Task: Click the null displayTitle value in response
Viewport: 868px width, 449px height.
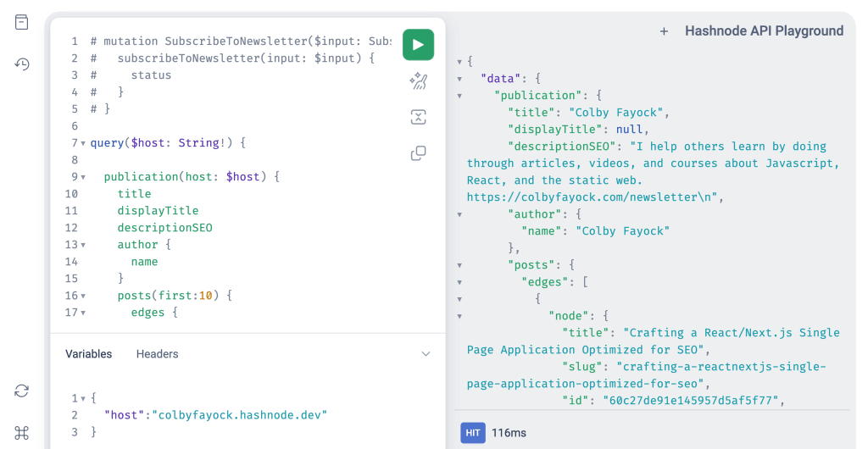Action: click(x=630, y=130)
